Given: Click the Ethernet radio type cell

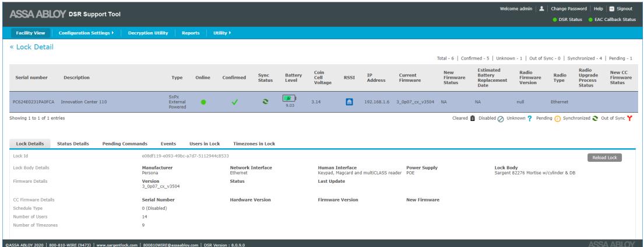Looking at the screenshot, I should [559, 102].
